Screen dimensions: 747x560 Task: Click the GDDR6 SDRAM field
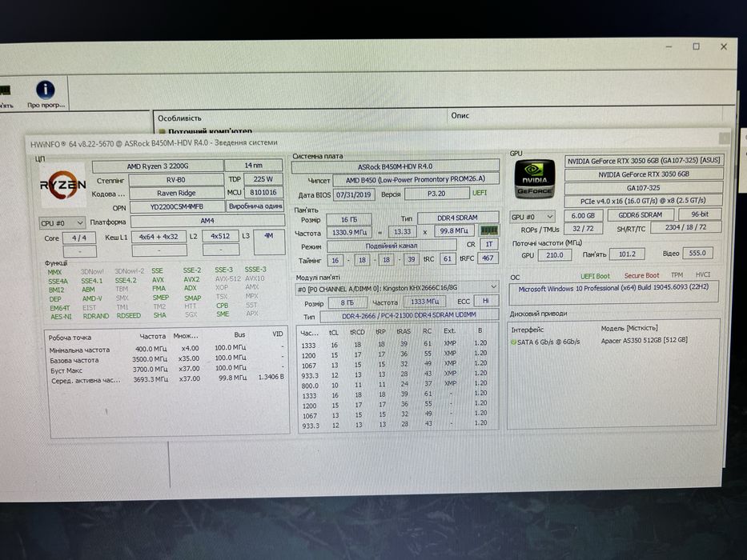(641, 214)
